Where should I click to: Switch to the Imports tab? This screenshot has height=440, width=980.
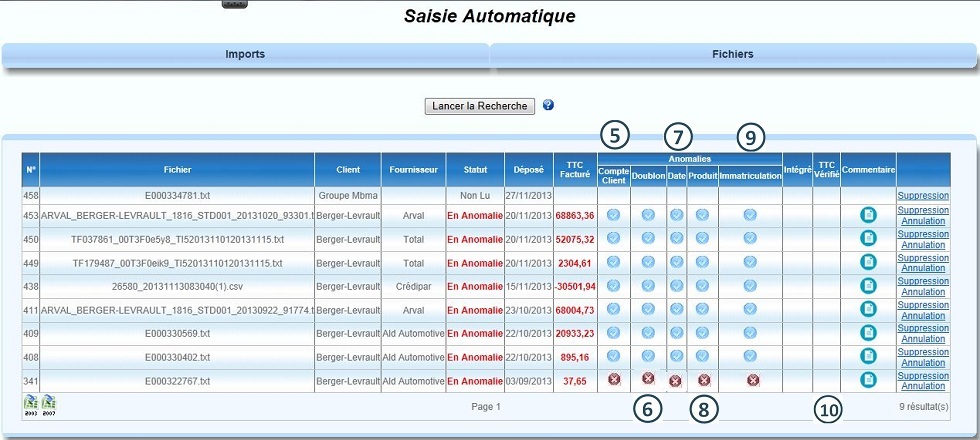(245, 54)
